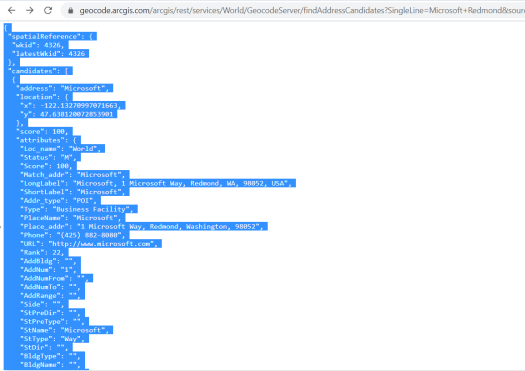Select the "StName": "Microsoft" line

pos(66,330)
